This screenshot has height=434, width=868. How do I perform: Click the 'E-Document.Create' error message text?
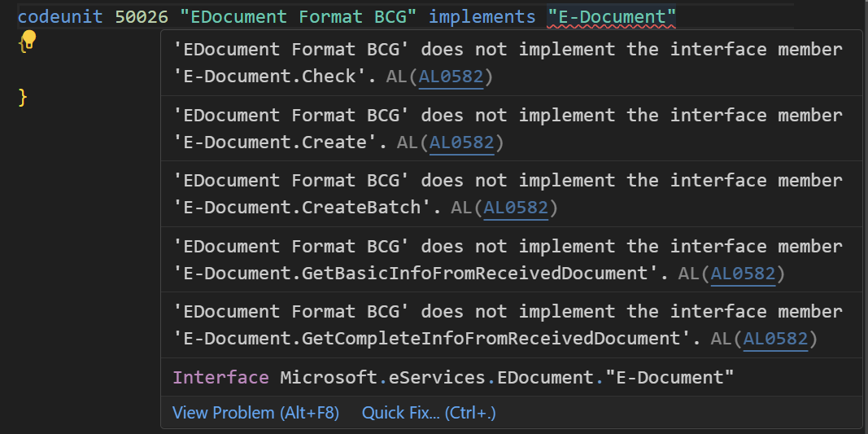click(508, 129)
